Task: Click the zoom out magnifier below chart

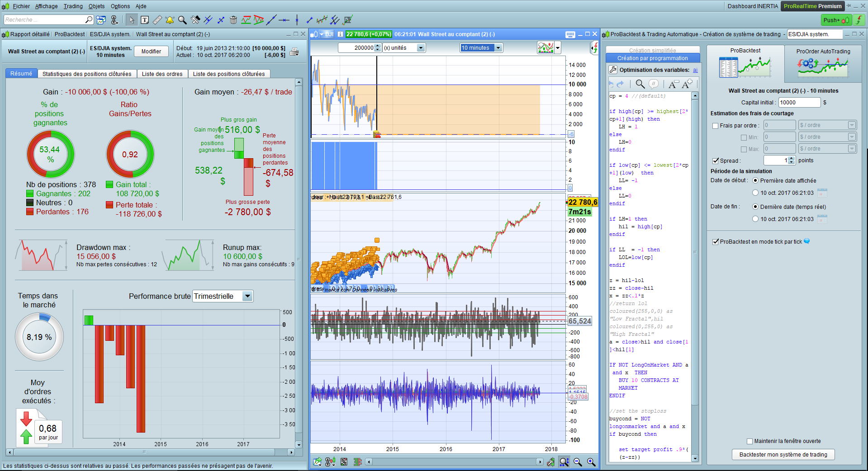Action: (578, 462)
